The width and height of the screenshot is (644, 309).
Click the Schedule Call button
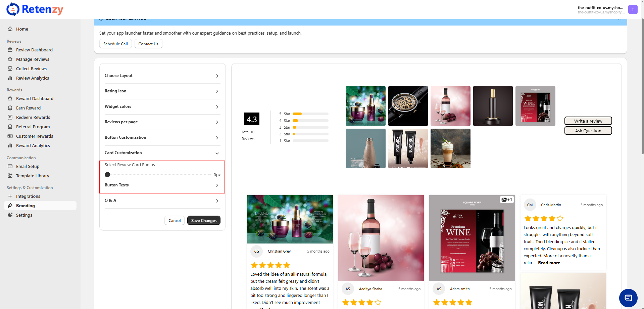115,44
